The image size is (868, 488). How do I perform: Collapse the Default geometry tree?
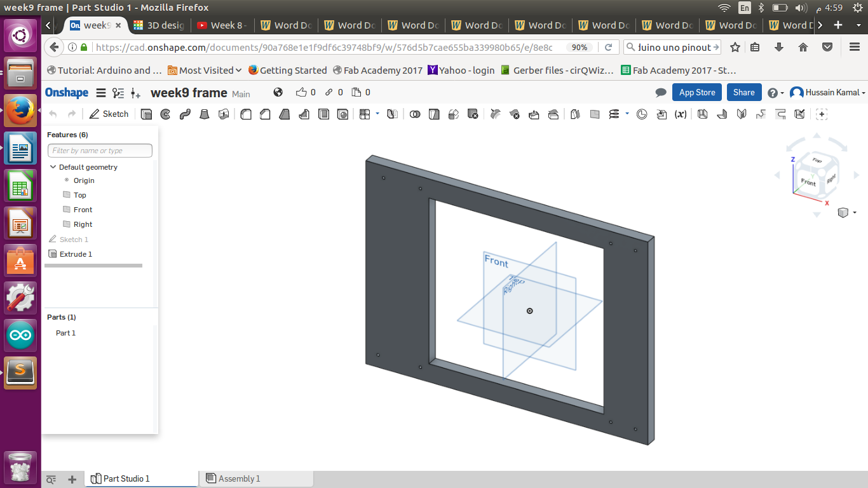point(53,167)
